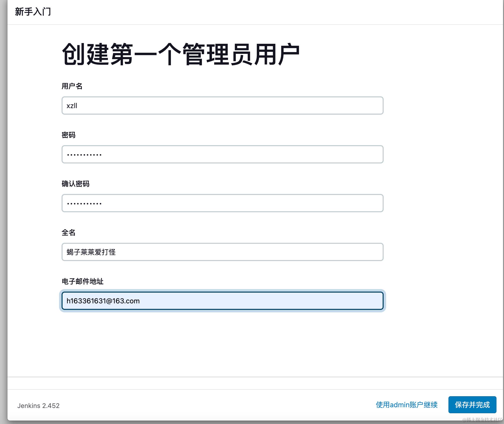
Task: Click the Jenkins 2.452 version text
Action: click(38, 406)
